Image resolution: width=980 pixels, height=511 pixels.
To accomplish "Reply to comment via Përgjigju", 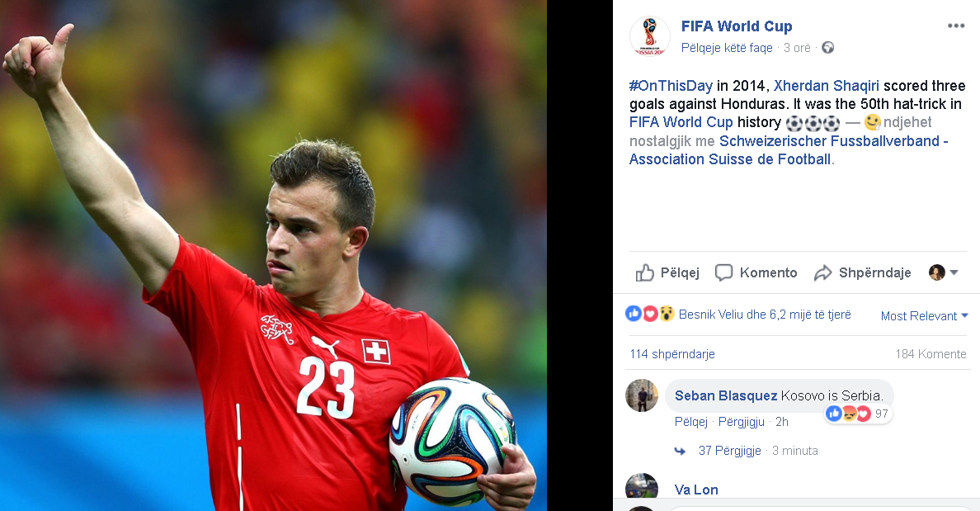I will (x=742, y=422).
